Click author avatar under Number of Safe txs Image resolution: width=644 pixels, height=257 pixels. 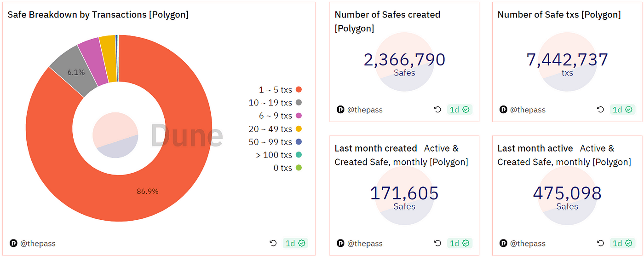503,110
